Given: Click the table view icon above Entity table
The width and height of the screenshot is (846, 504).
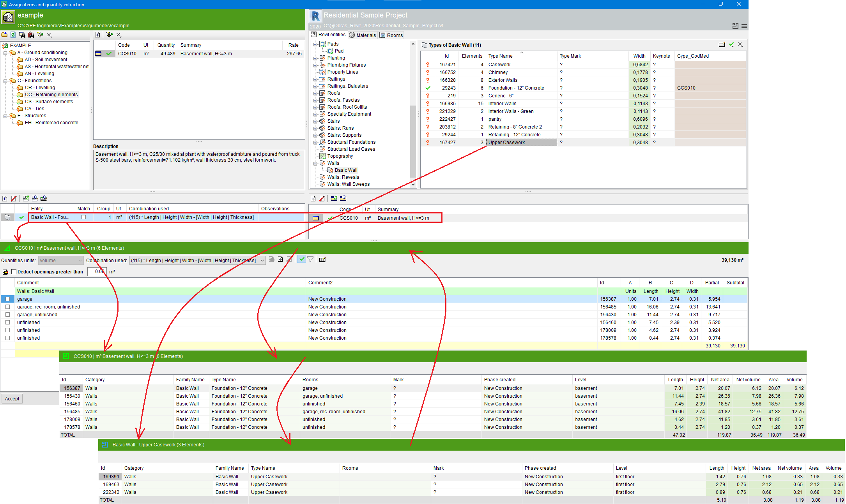Looking at the screenshot, I should [x=44, y=199].
